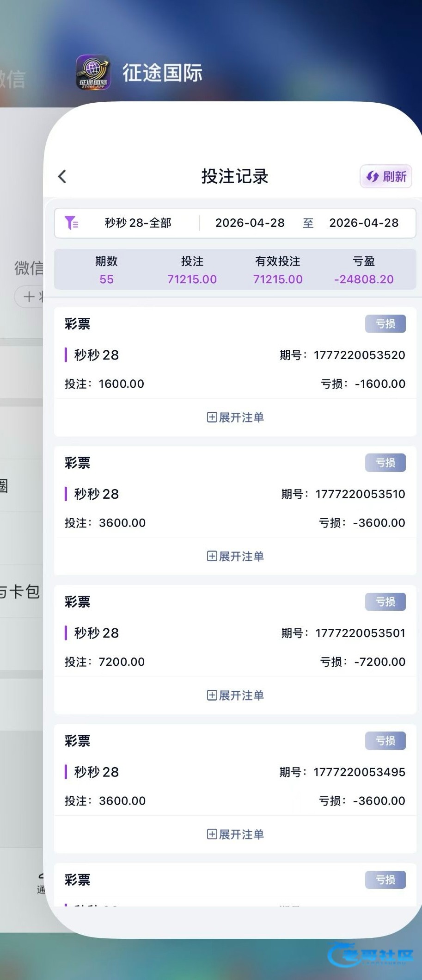Image resolution: width=422 pixels, height=980 pixels.
Task: Select the start date 2026-04-28 field
Action: 250,223
